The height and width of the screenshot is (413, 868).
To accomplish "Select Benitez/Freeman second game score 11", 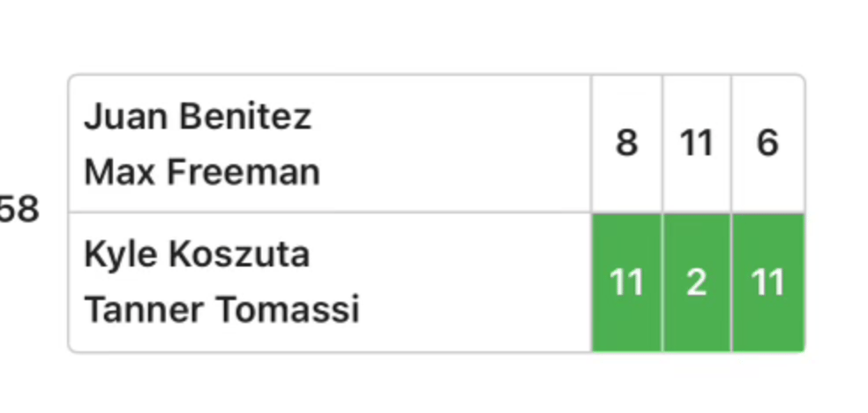I will click(x=696, y=143).
